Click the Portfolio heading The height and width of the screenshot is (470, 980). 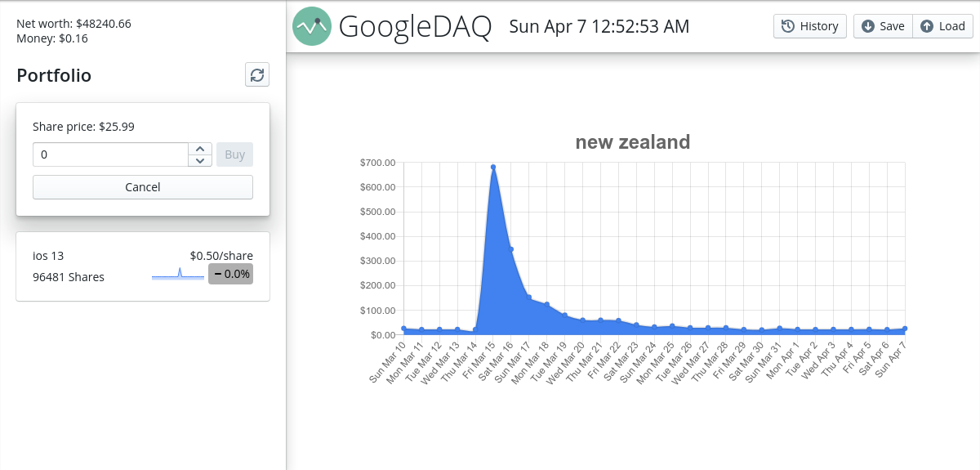tap(54, 75)
